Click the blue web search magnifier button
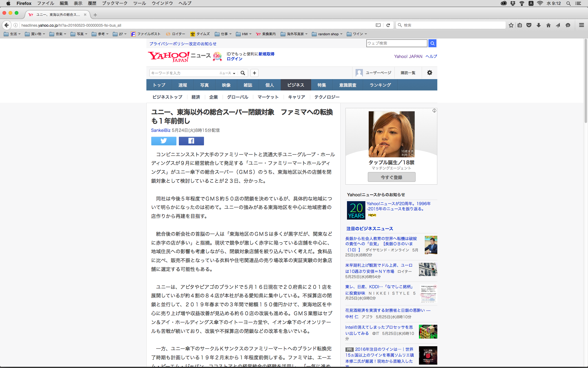588x368 pixels. pos(432,43)
